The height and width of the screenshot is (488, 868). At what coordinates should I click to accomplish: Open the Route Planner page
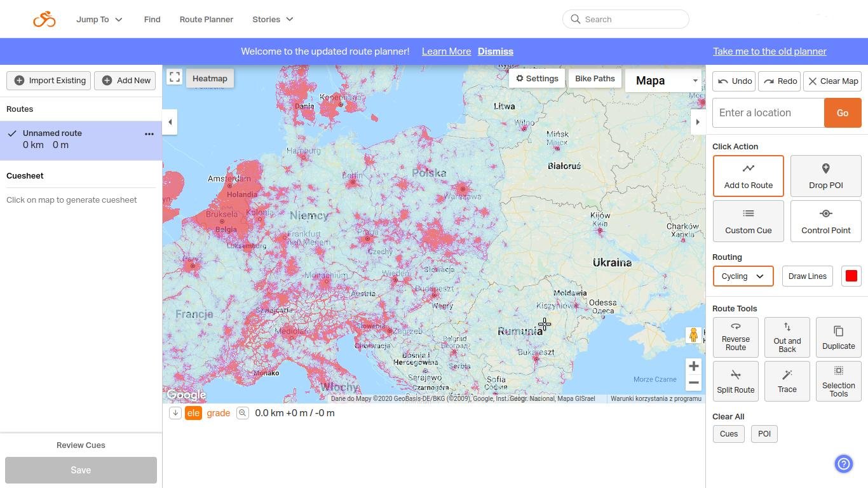coord(206,20)
